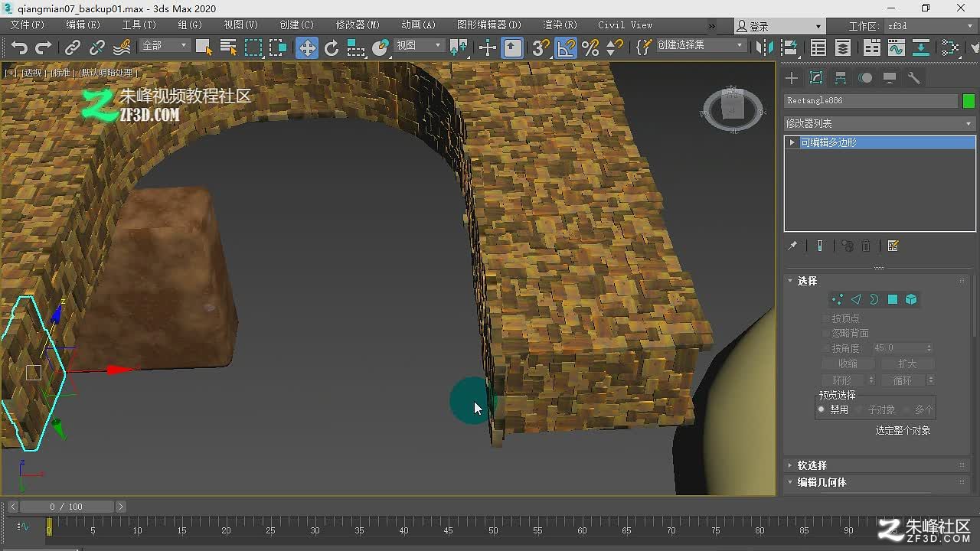The image size is (980, 551).
Task: Toggle Pin Stack button
Action: (792, 246)
